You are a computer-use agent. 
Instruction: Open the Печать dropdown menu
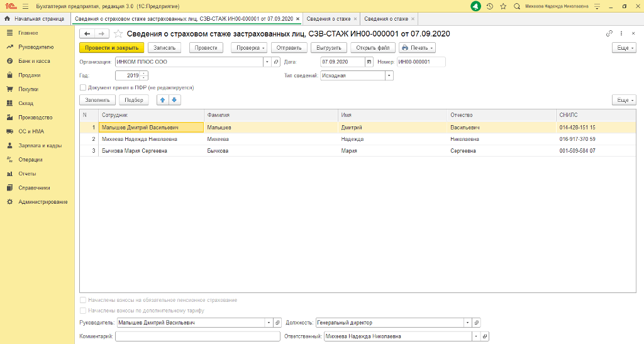point(417,48)
